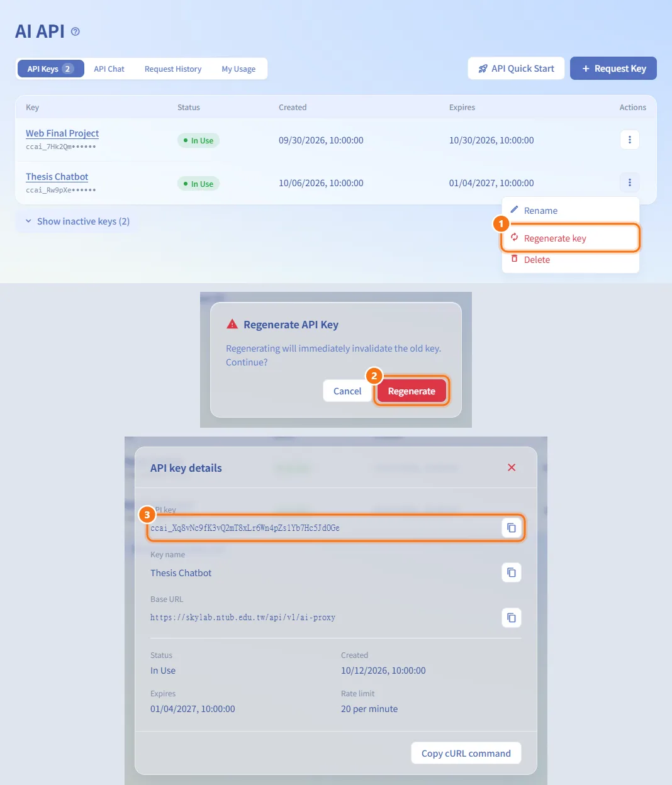Click the rate limit value 20 per minute
The image size is (672, 785).
pos(369,709)
